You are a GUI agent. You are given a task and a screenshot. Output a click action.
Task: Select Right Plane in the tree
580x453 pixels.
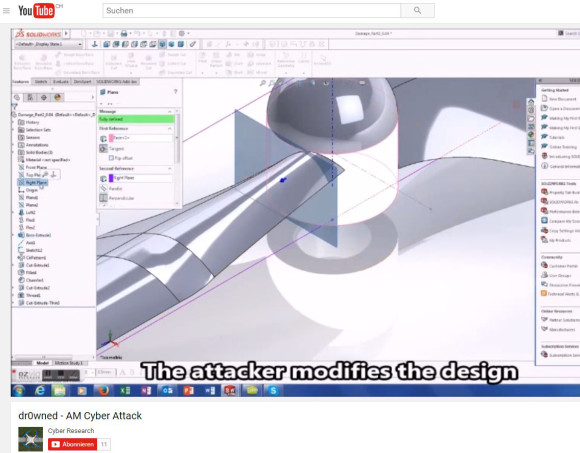point(33,183)
